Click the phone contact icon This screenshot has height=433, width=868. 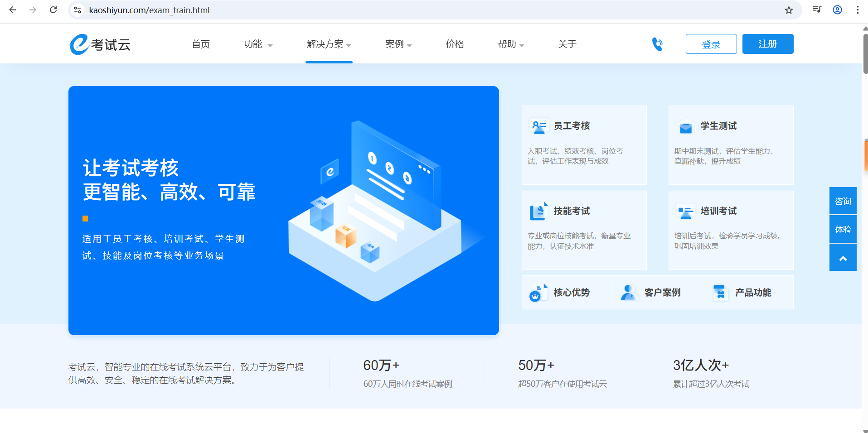[x=657, y=44]
